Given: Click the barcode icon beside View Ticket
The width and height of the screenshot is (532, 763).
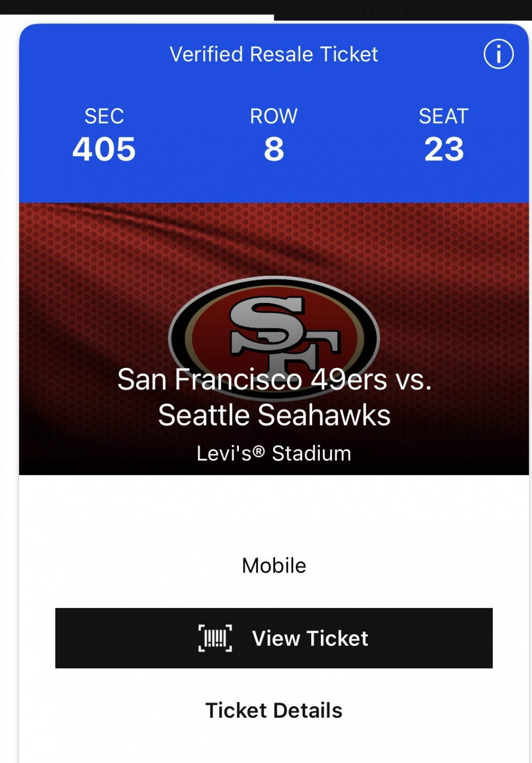Looking at the screenshot, I should [x=215, y=638].
